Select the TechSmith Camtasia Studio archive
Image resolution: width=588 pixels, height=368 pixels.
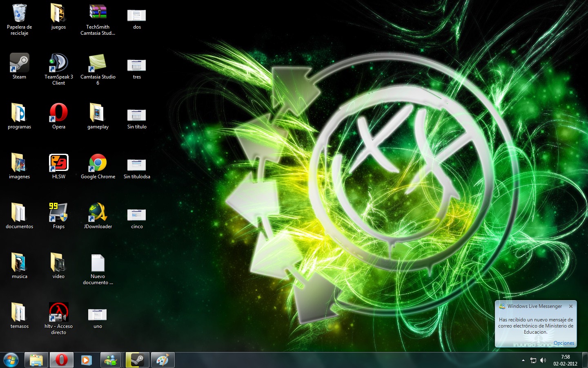pos(98,19)
